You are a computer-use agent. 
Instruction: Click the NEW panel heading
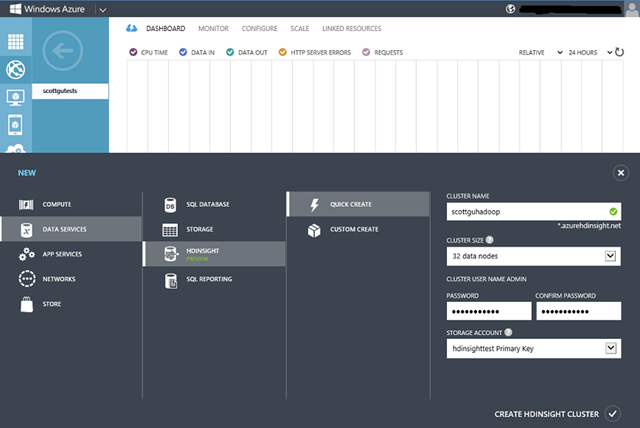click(27, 173)
